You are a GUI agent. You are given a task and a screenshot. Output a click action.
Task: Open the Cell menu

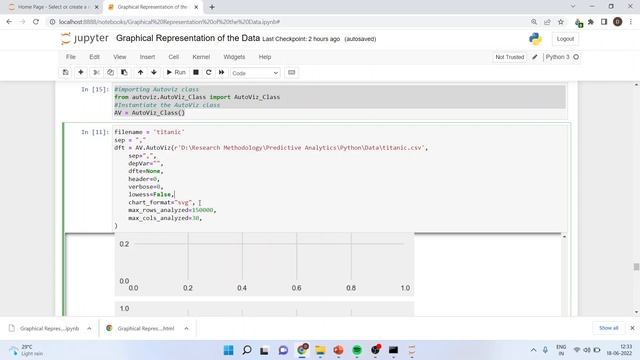coord(174,57)
